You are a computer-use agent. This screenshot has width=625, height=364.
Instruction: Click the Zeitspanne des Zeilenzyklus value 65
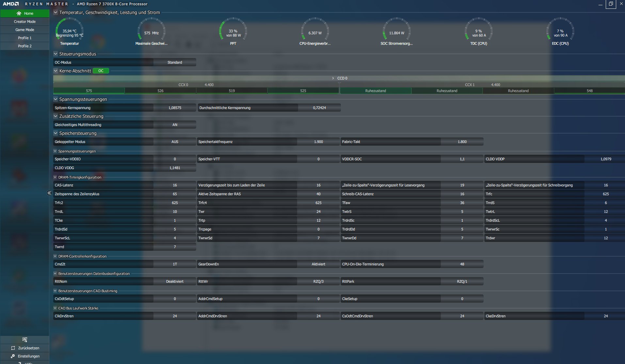pyautogui.click(x=175, y=194)
